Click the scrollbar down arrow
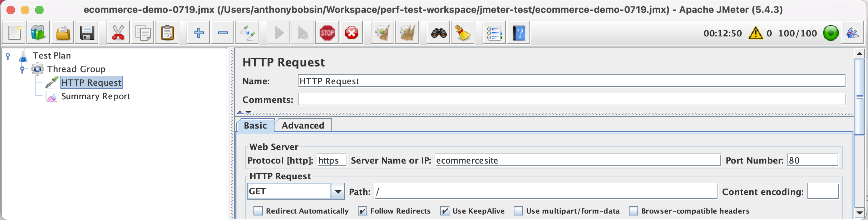 coord(860,213)
